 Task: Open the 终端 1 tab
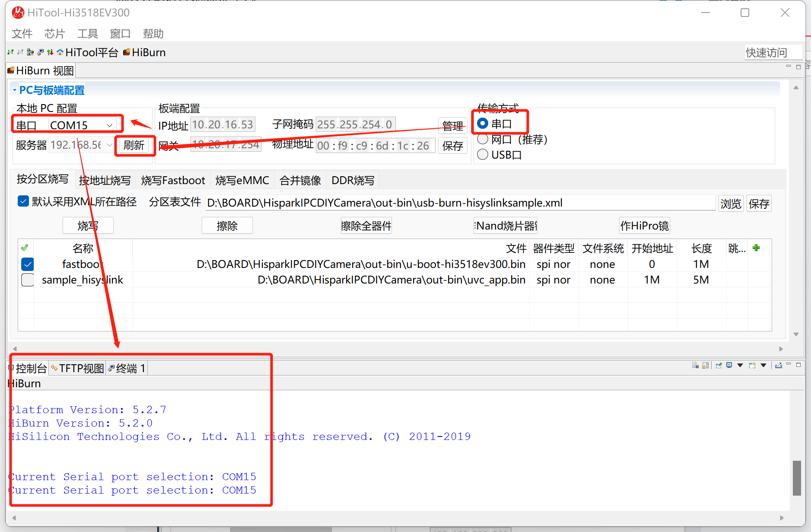pos(127,368)
